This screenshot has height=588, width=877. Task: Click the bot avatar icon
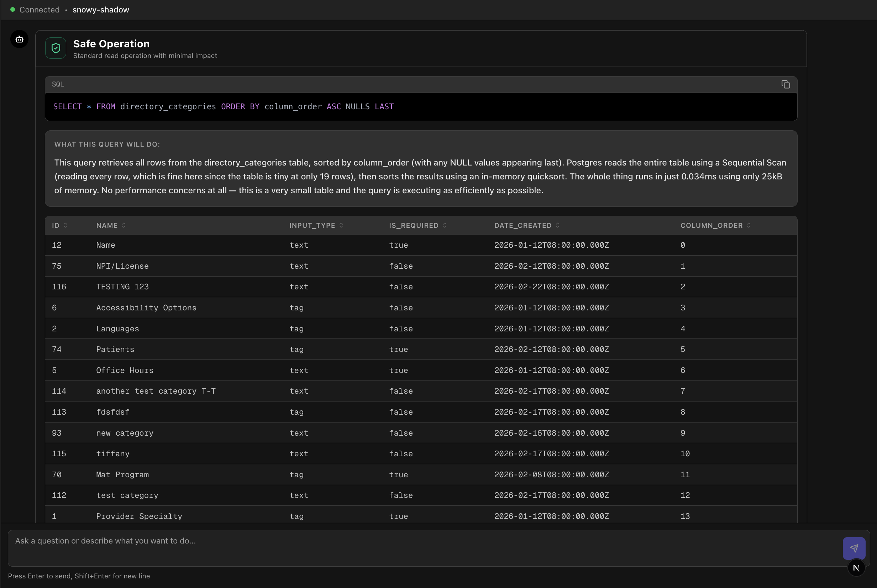click(20, 39)
